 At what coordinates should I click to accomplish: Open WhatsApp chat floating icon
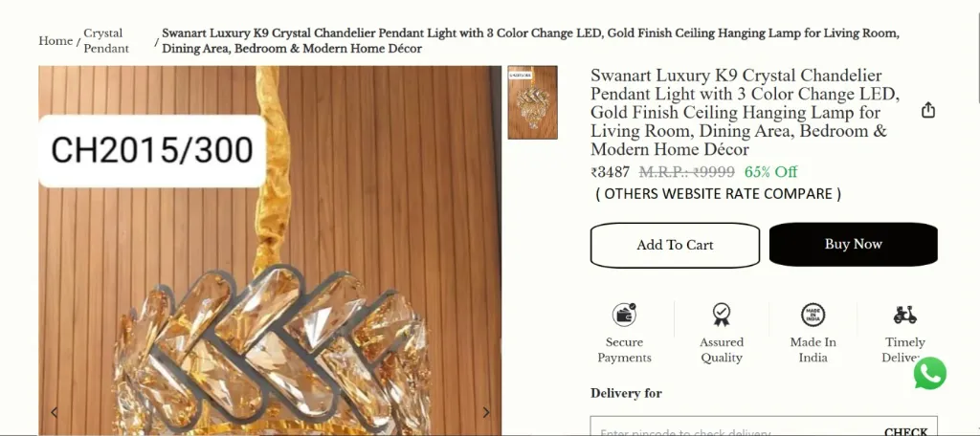tap(930, 374)
